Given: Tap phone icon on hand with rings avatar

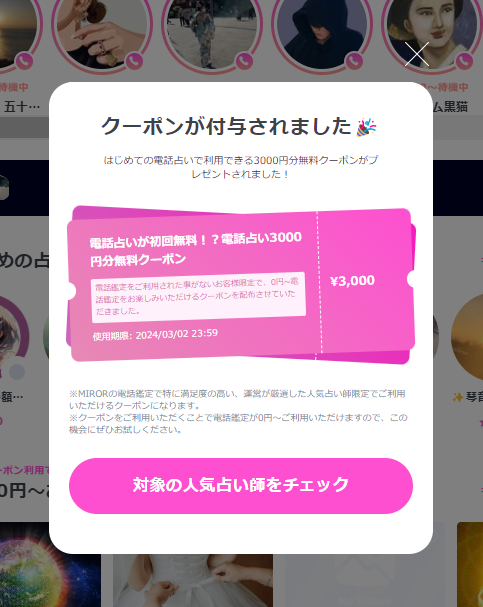Looking at the screenshot, I should (x=134, y=61).
